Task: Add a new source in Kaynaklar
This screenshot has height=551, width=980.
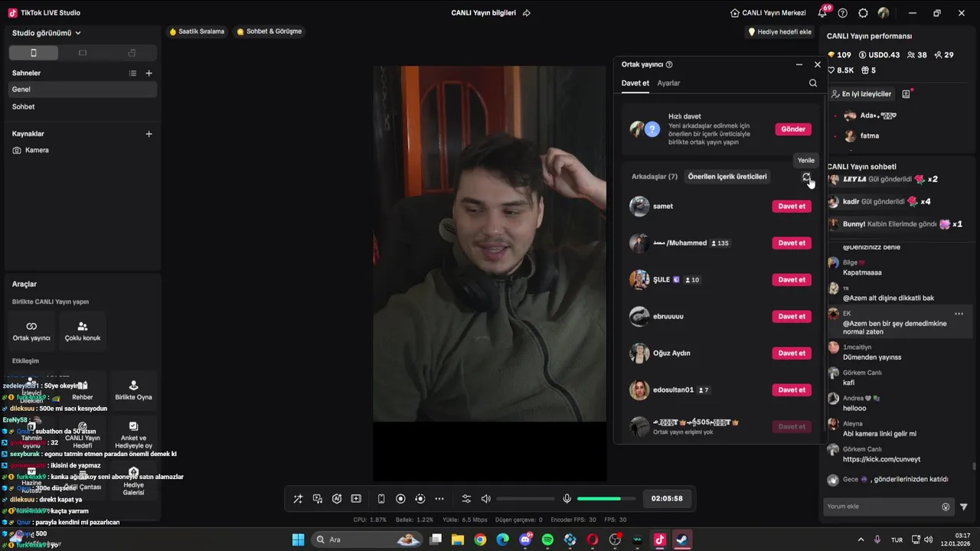Action: tap(149, 134)
